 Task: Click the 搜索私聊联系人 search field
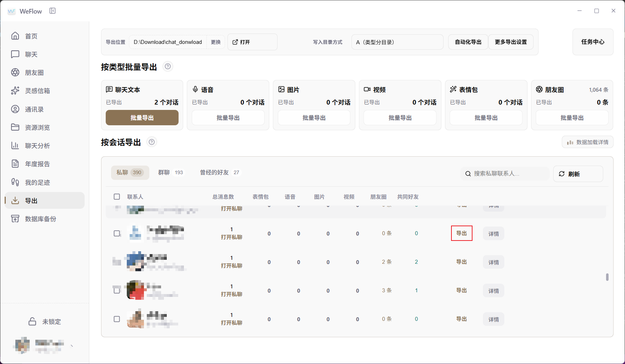(x=505, y=173)
